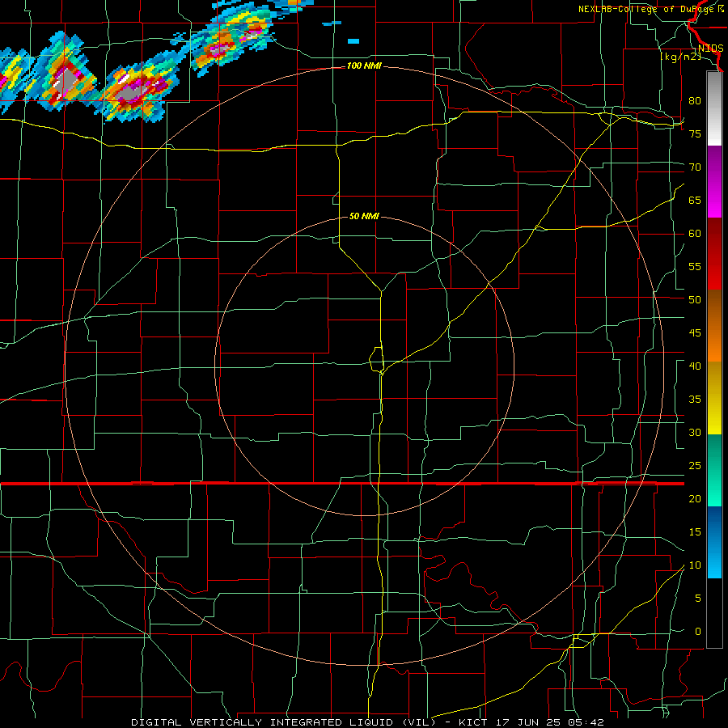This screenshot has height=728, width=728.
Task: Click the 65 value on the color scale
Action: (x=695, y=201)
